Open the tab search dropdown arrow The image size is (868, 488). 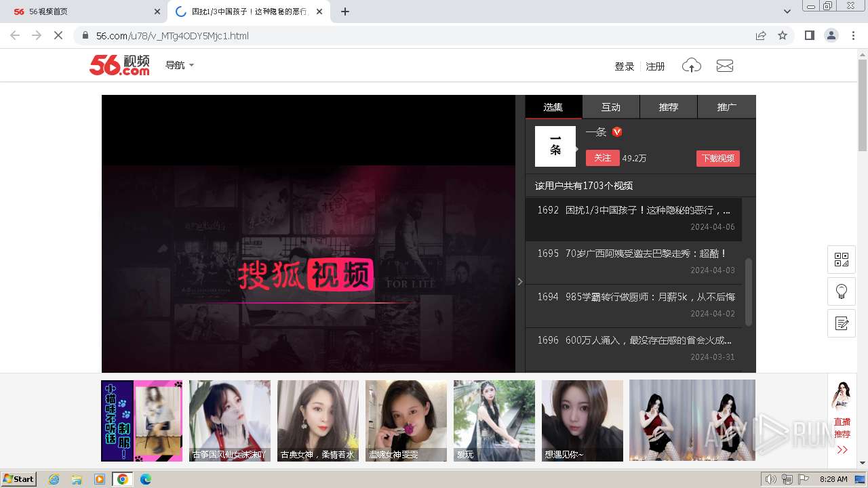tap(787, 12)
